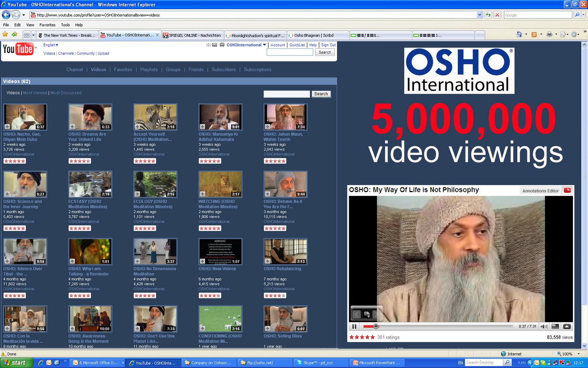Open the Tools menu
The width and height of the screenshot is (588, 368).
pyautogui.click(x=65, y=25)
